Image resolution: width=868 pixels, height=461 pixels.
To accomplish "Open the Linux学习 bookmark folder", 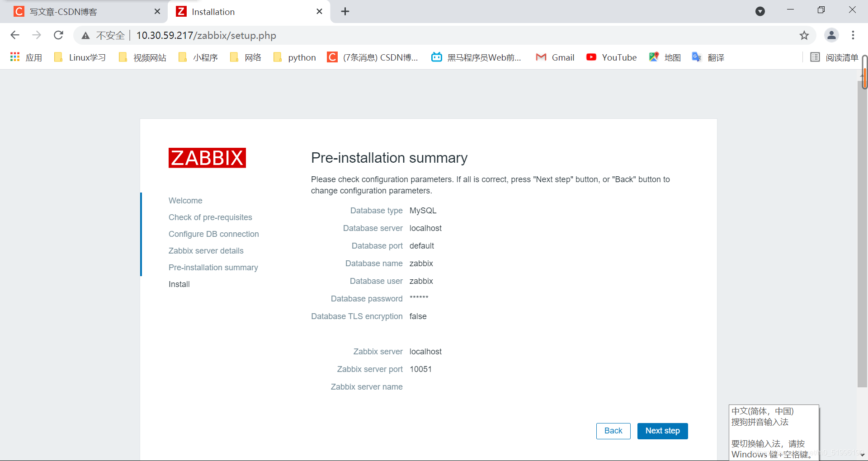I will [x=80, y=57].
